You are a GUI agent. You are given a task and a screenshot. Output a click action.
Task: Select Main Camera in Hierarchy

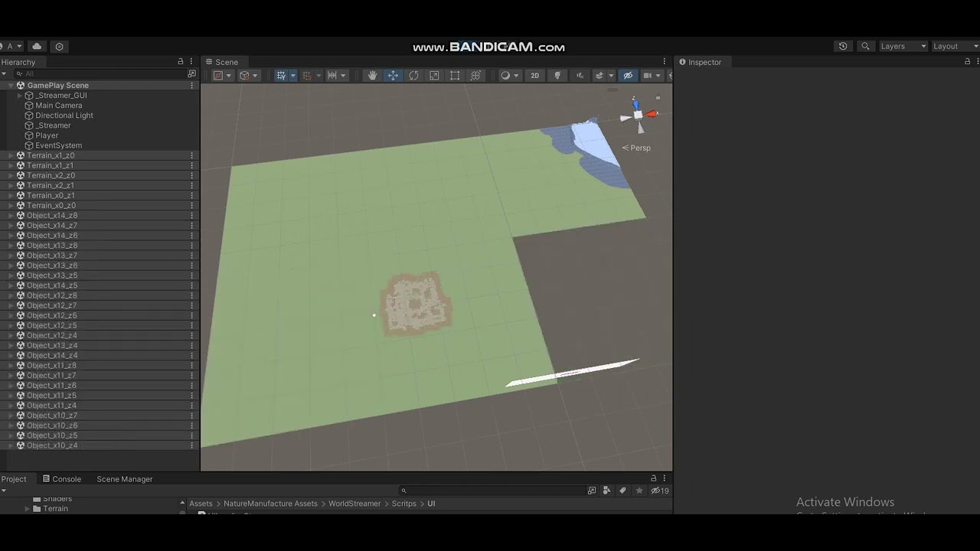58,106
